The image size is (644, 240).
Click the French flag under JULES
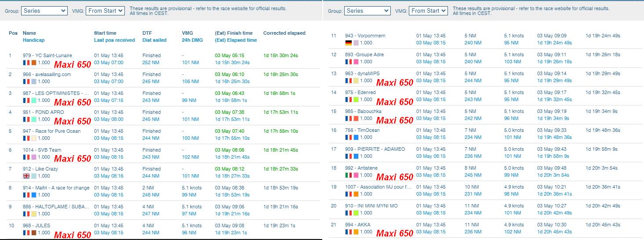[x=26, y=233]
